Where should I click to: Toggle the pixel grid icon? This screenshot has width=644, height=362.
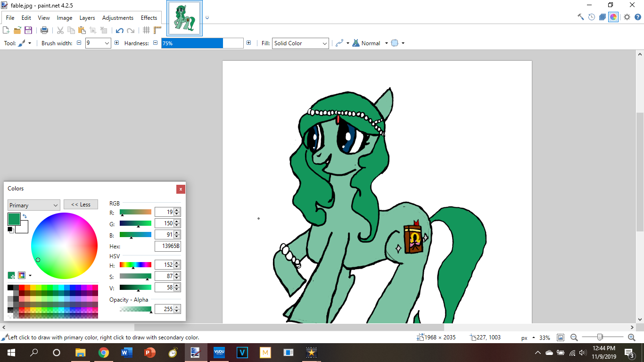click(x=147, y=30)
